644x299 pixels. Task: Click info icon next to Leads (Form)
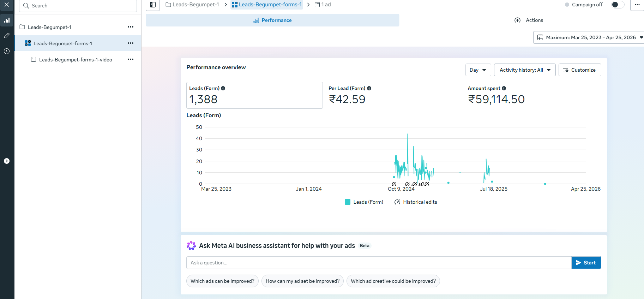[x=223, y=88]
